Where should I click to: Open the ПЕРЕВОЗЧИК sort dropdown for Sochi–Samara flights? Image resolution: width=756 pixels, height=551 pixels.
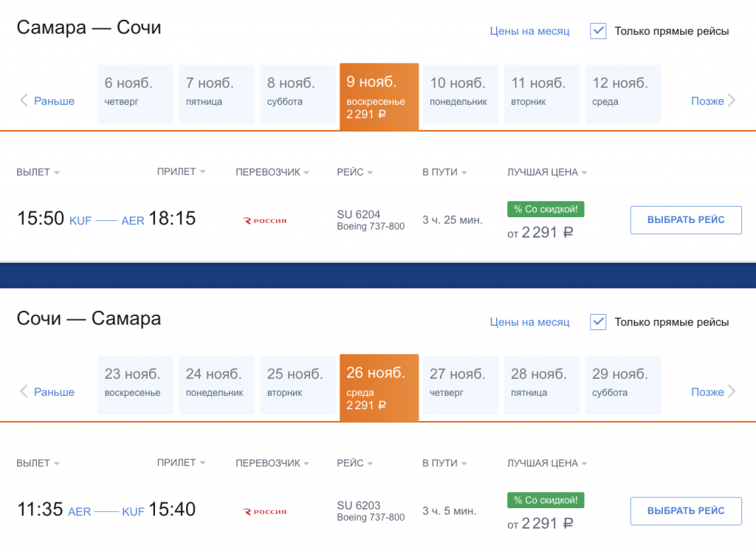[x=272, y=463]
